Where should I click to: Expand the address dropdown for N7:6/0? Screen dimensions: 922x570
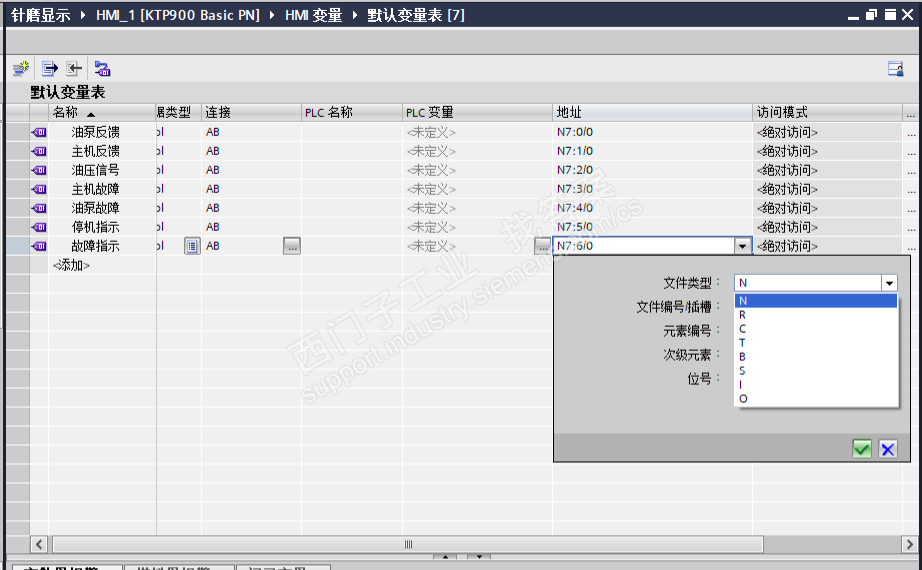(x=743, y=246)
